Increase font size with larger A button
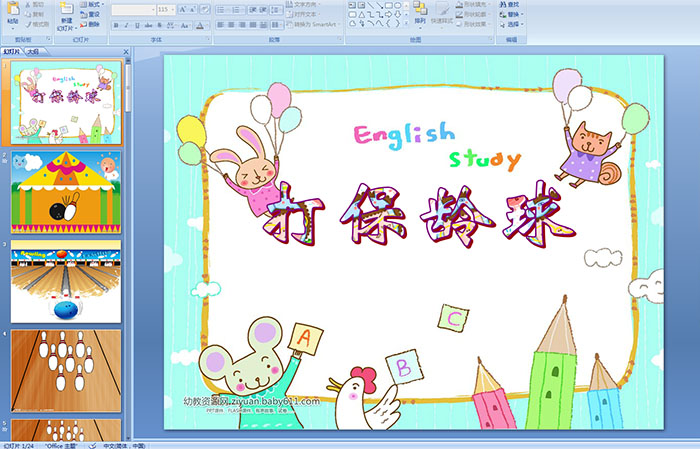 tap(183, 9)
